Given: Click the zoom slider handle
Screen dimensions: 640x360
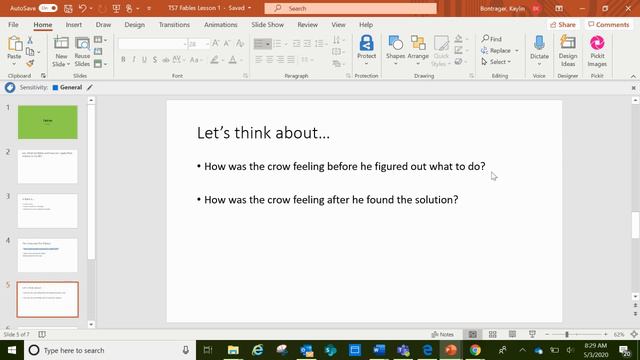Looking at the screenshot, I should click(x=567, y=334).
